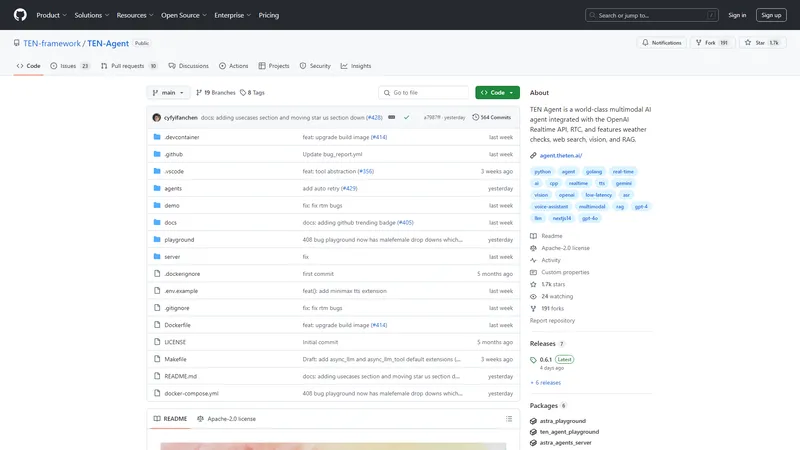Open the LICENSE file
The height and width of the screenshot is (450, 800).
[x=175, y=342]
